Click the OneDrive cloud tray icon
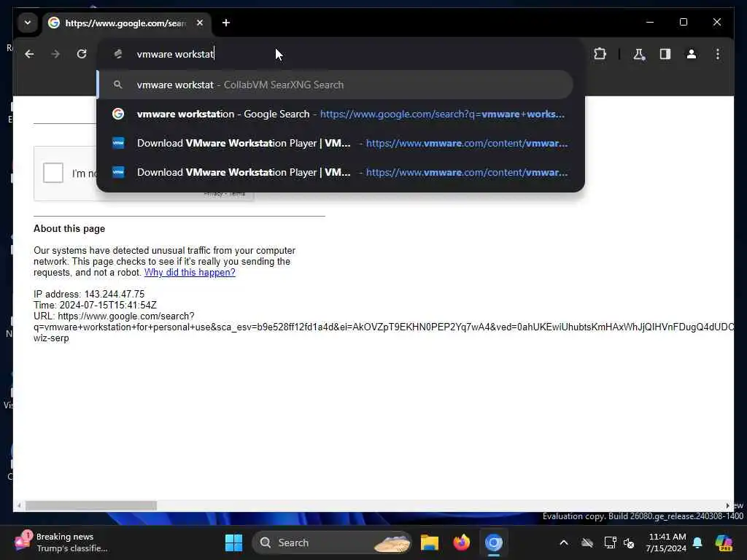The image size is (747, 560). pyautogui.click(x=587, y=542)
